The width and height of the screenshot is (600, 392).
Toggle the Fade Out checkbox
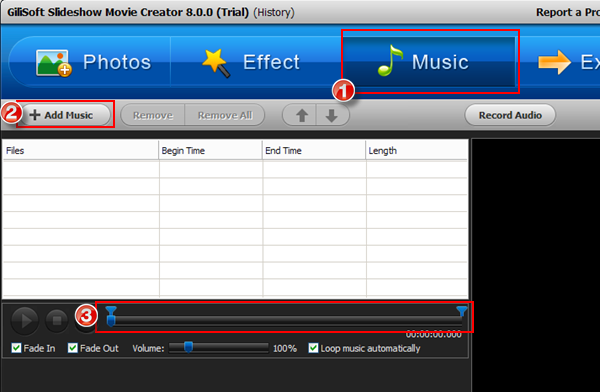click(x=73, y=348)
